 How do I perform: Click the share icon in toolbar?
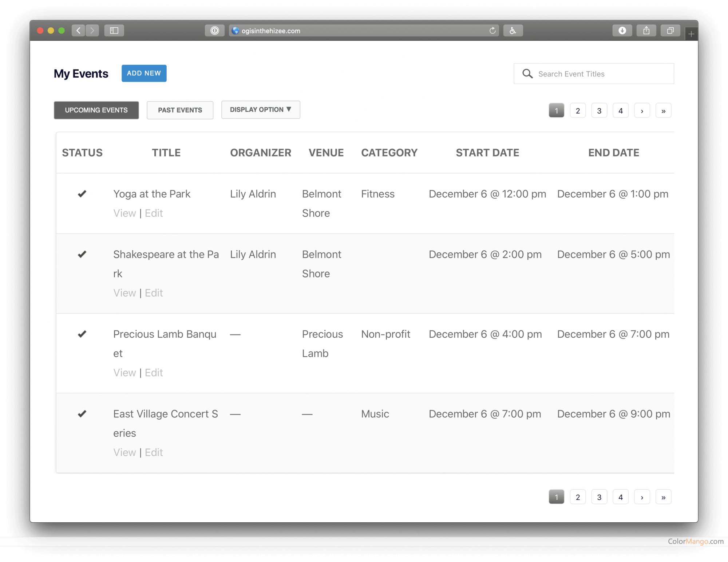coord(646,31)
